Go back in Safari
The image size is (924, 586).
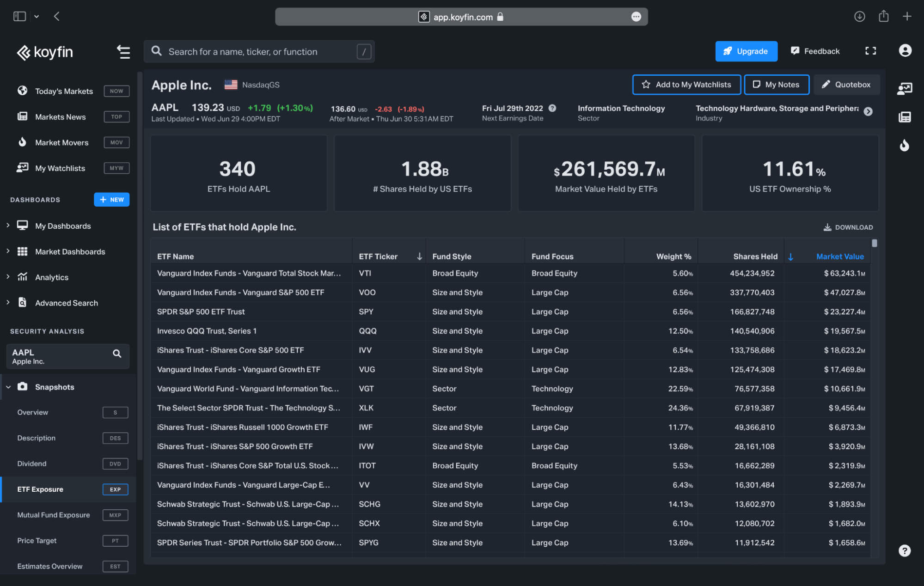click(x=56, y=17)
